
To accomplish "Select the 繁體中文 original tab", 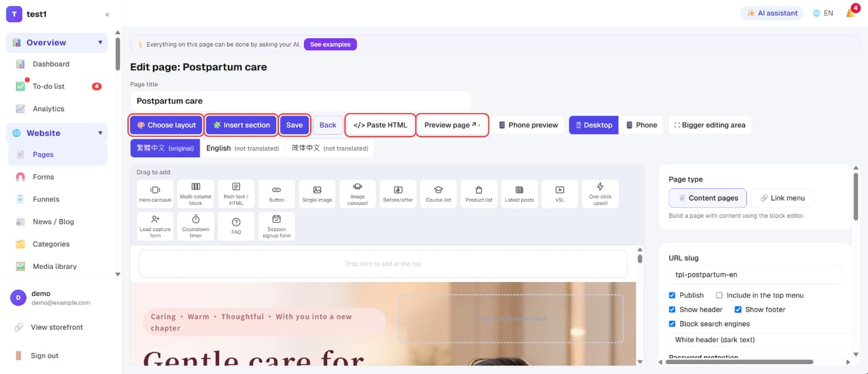I will (x=165, y=148).
